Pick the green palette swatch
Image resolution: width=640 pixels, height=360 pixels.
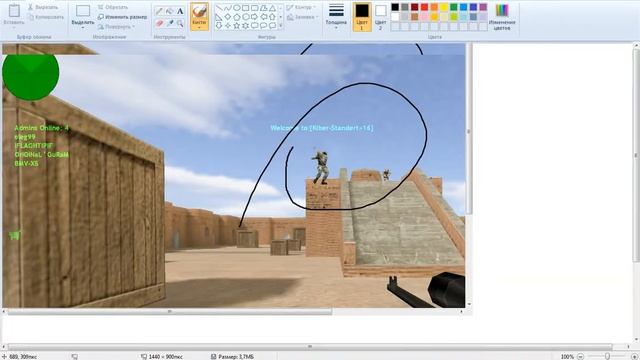[454, 7]
